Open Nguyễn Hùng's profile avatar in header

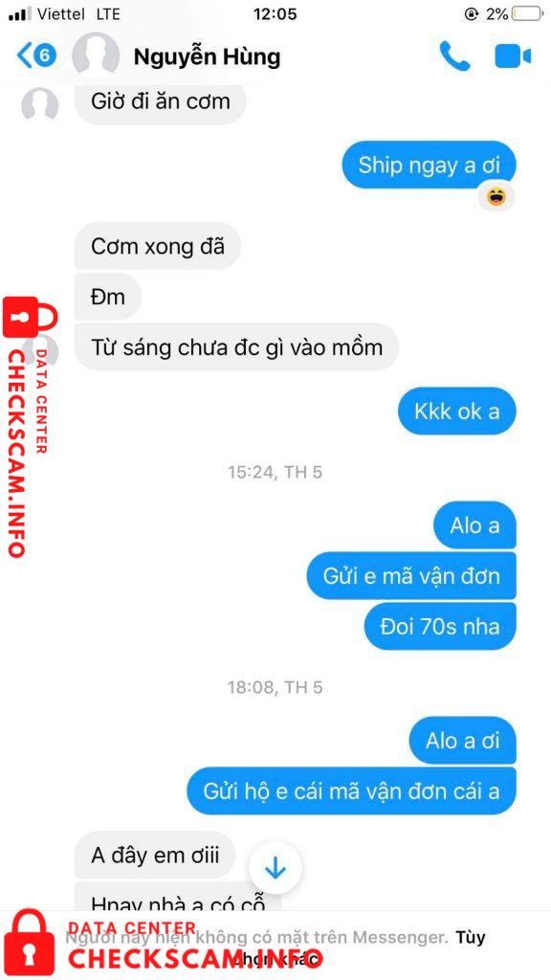coord(96,55)
